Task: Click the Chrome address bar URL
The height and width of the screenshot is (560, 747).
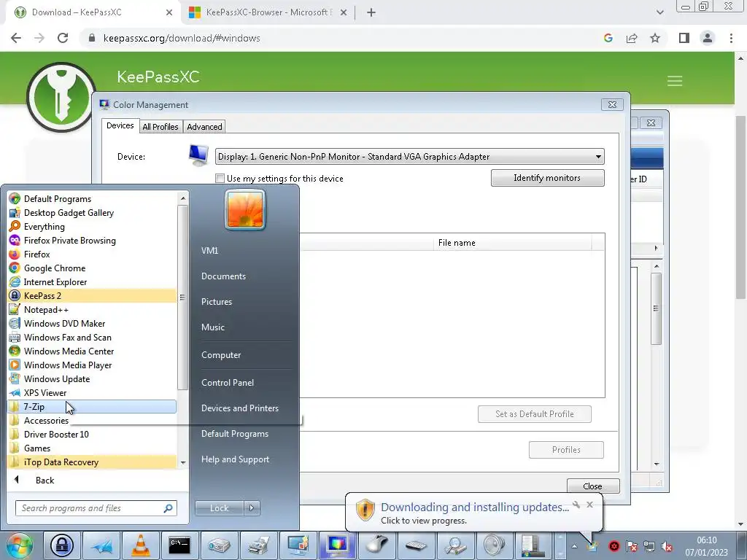Action: click(x=182, y=38)
